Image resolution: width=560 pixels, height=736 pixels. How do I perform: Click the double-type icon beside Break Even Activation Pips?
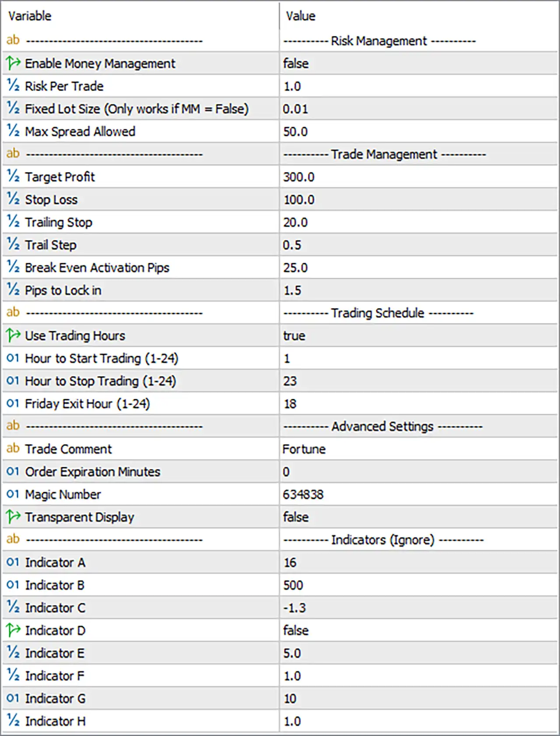point(13,267)
